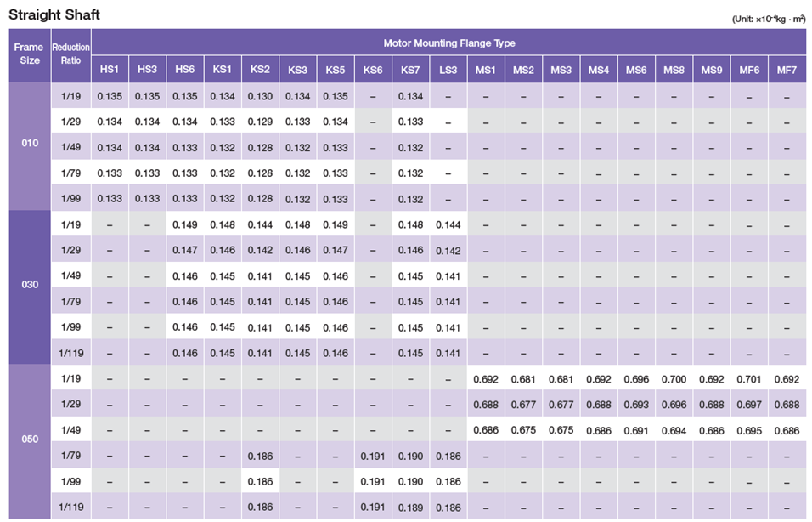Viewport: 812px width, 522px height.
Task: Select the MS9 column header
Action: tap(711, 69)
